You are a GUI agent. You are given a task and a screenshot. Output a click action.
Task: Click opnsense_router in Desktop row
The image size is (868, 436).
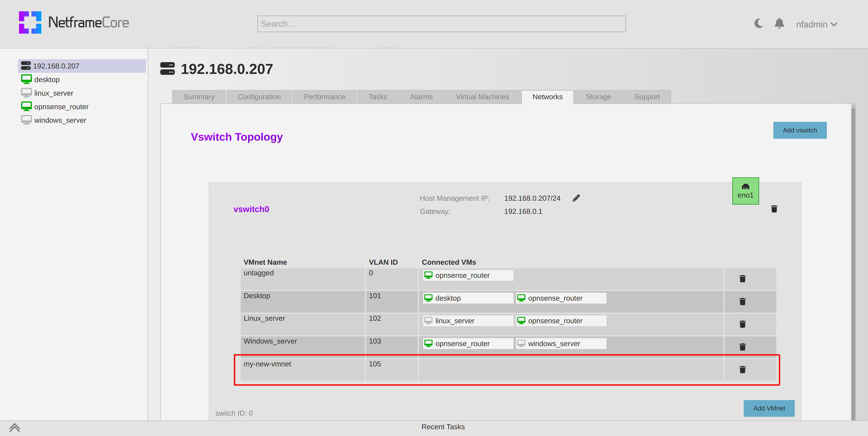(x=561, y=298)
